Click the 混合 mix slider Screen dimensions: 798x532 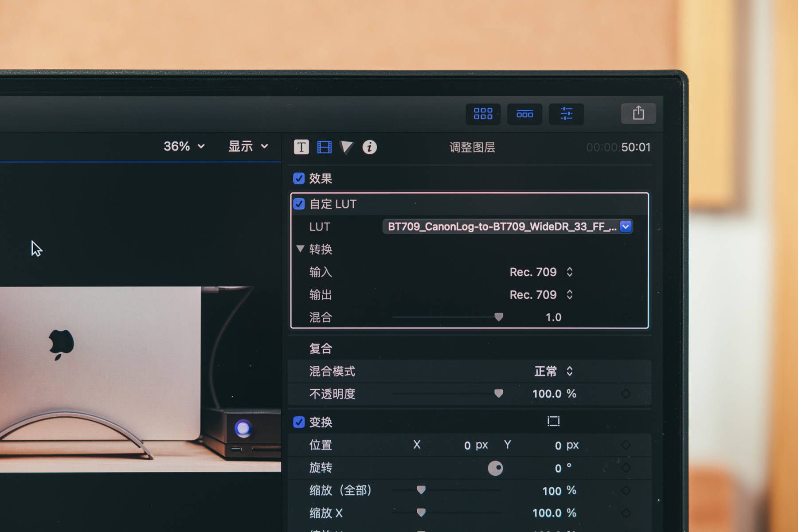(x=447, y=317)
